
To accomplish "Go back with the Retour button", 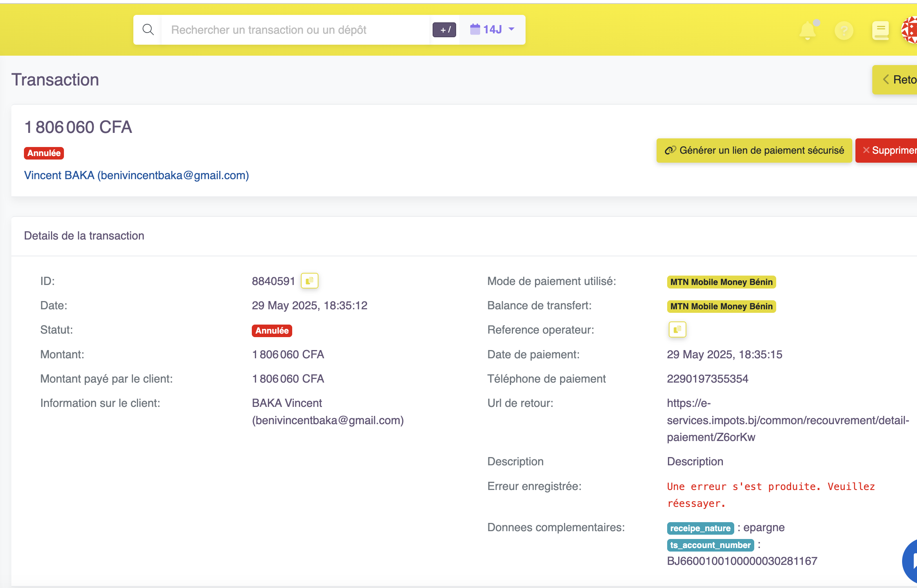I will click(x=898, y=80).
